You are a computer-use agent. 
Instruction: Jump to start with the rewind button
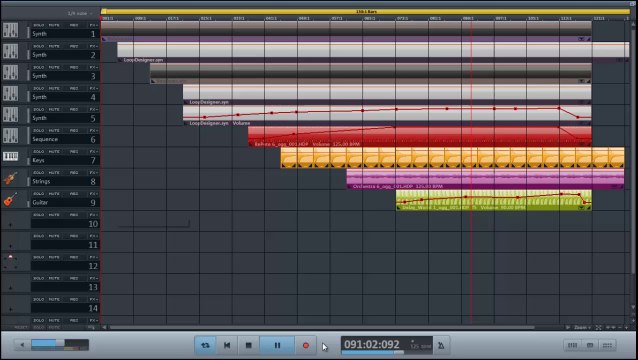[x=227, y=345]
